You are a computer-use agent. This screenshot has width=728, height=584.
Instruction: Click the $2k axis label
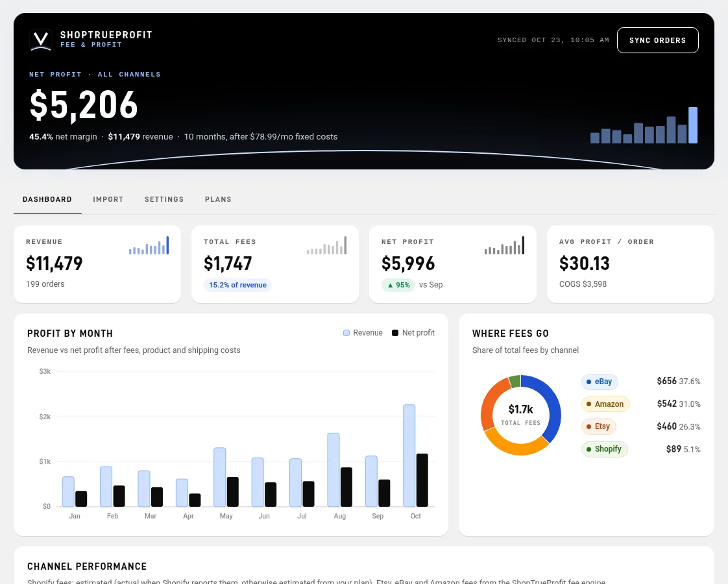(45, 417)
